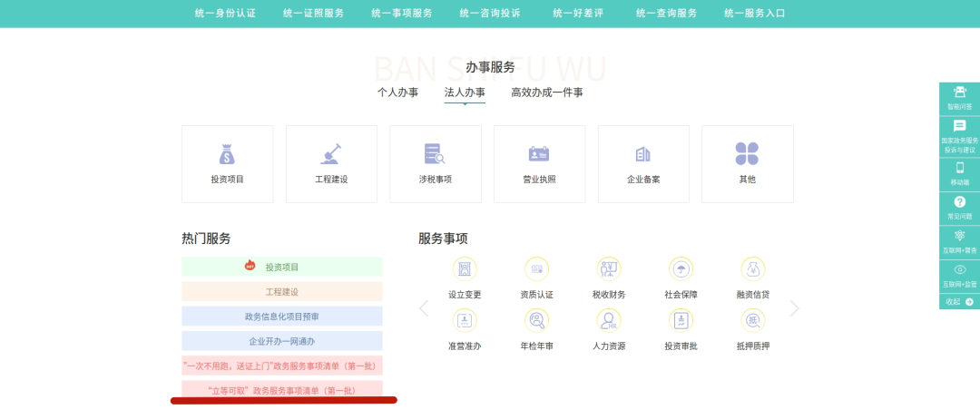Screen dimensions: 980x419
Task: Click the 资质认证 service icon
Action: 537,269
